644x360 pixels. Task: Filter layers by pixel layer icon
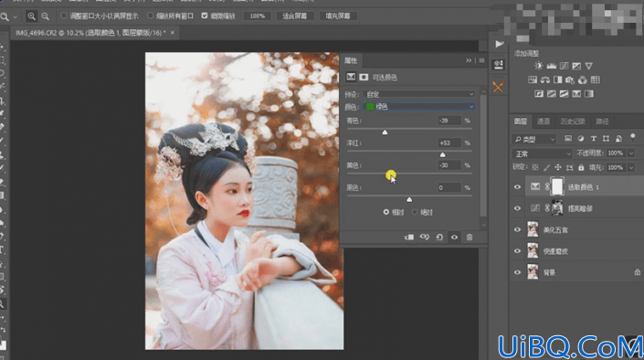click(x=568, y=139)
